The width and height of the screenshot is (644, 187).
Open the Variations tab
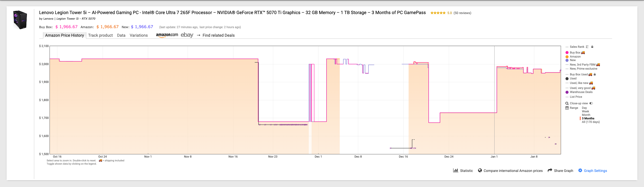click(139, 35)
